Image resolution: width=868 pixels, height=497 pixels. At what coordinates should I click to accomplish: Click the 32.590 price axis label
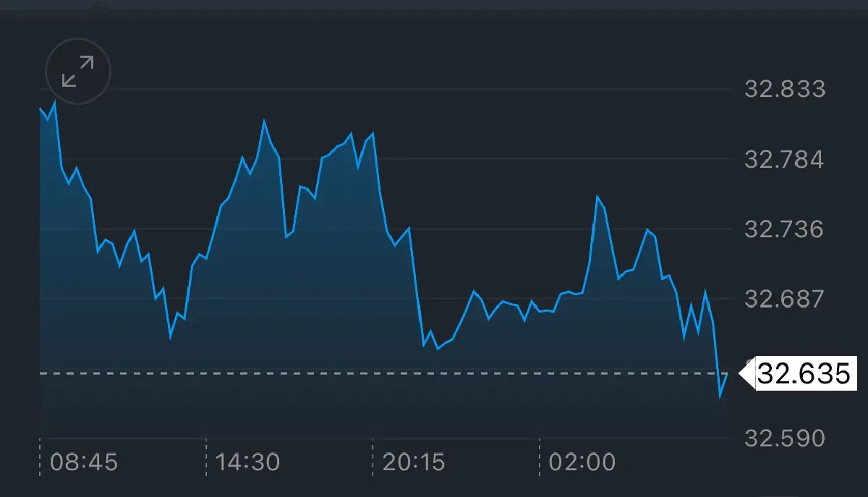[784, 438]
